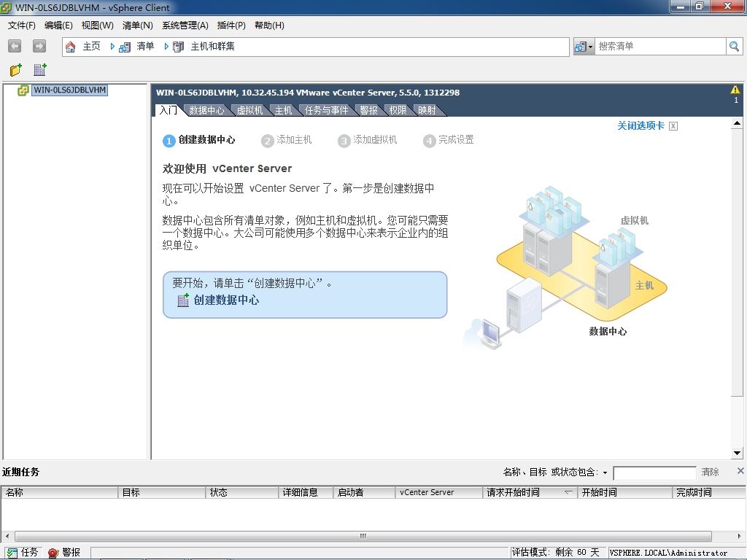Go back with the navigation back arrow

pos(15,46)
